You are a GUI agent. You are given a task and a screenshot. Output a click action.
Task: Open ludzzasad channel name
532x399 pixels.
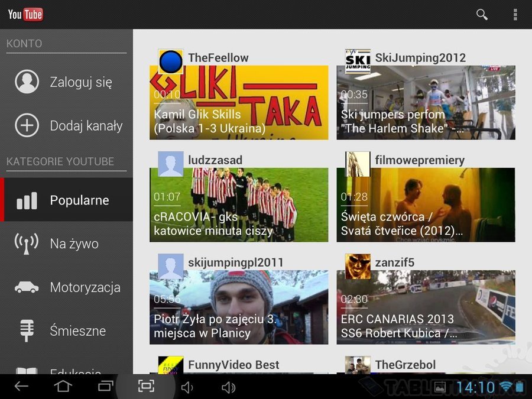(215, 160)
